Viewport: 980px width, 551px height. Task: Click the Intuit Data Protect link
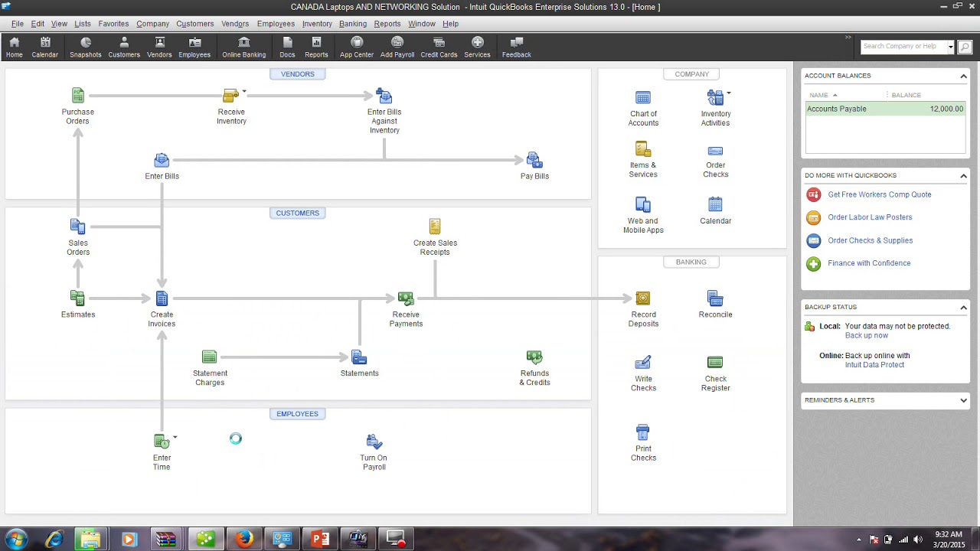coord(874,365)
